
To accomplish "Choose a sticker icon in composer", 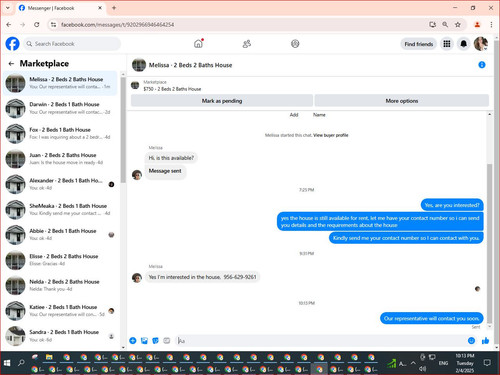I will click(x=155, y=340).
